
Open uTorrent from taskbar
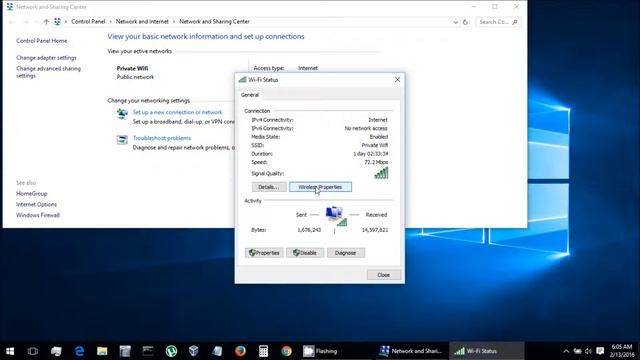(x=171, y=351)
